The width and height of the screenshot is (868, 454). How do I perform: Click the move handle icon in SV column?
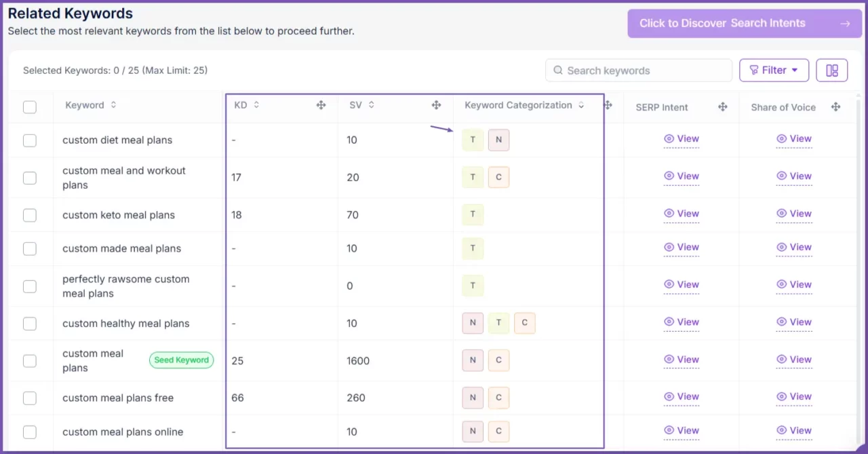(437, 105)
